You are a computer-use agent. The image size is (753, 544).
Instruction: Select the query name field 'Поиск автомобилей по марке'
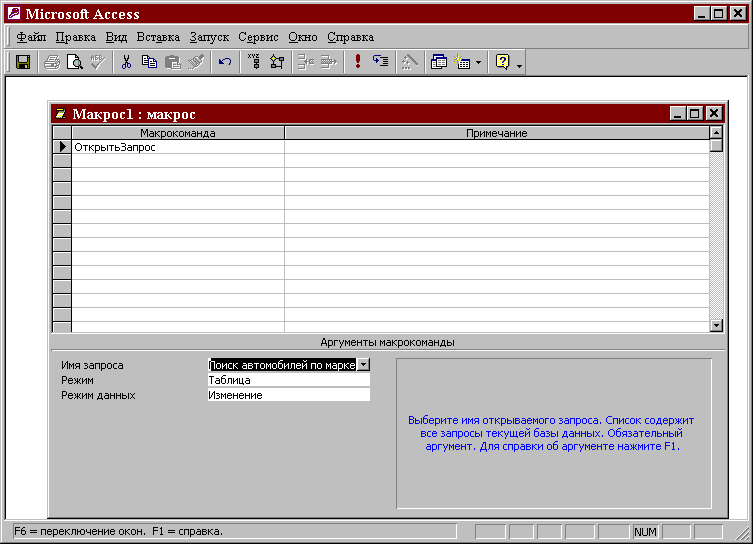282,365
